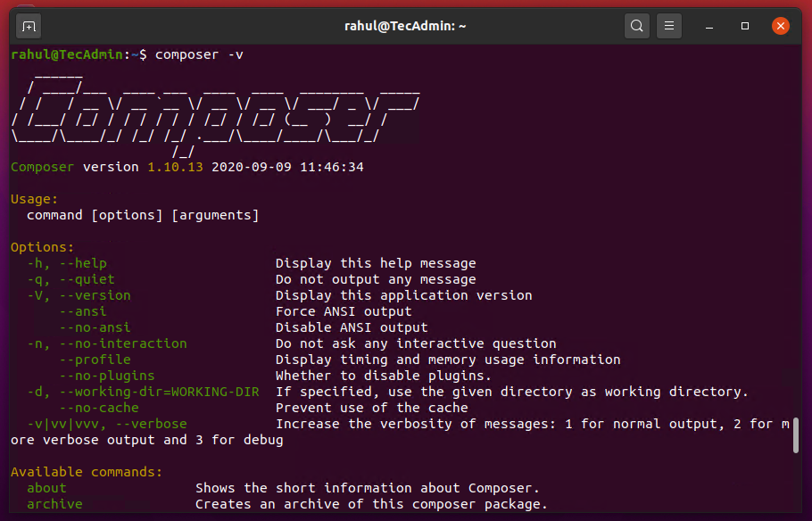Viewport: 812px width, 521px height.
Task: Click 'Display this help message' description
Action: point(376,263)
